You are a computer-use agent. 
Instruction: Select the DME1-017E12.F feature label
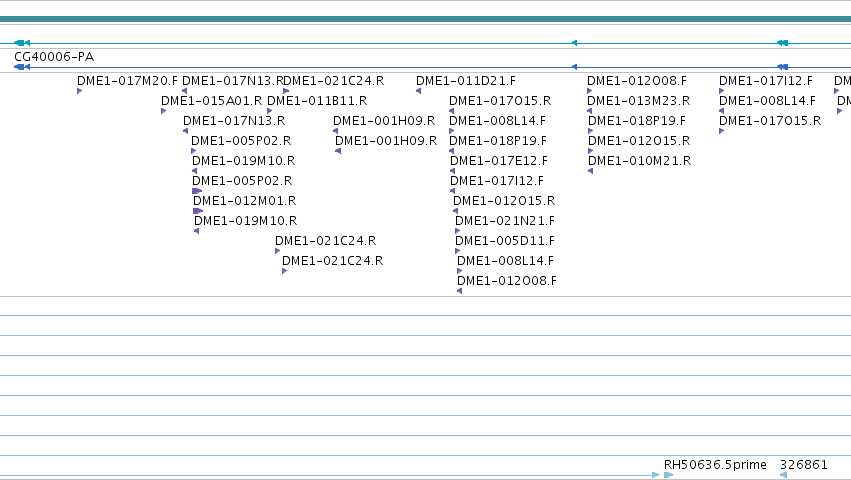tap(499, 161)
